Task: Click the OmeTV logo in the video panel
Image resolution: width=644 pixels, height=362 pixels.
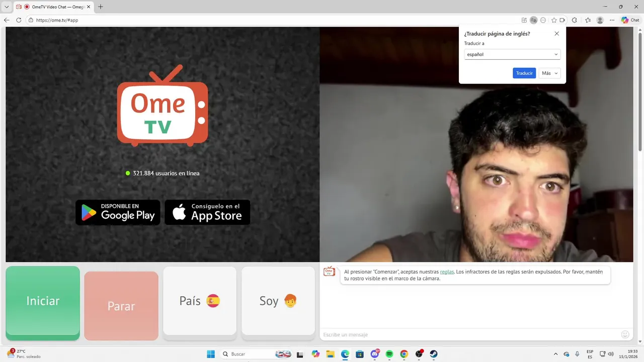Action: 163,106
